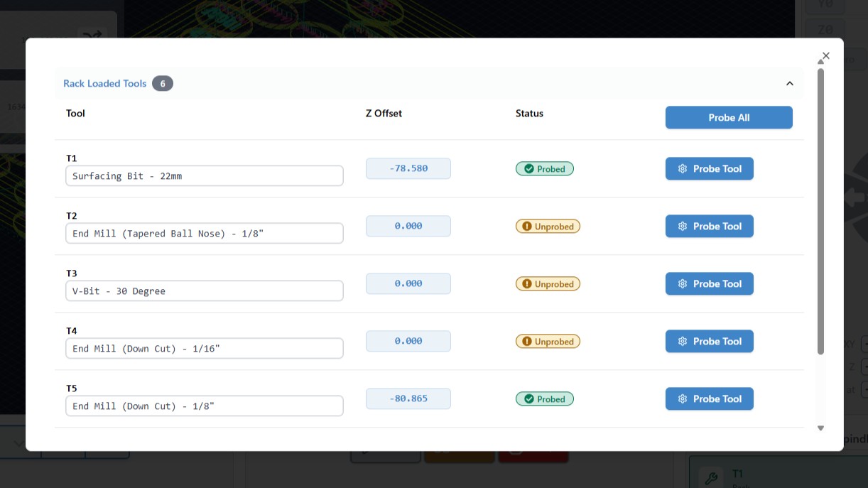Select the T1 Z Offset value -78.580

[x=408, y=169]
